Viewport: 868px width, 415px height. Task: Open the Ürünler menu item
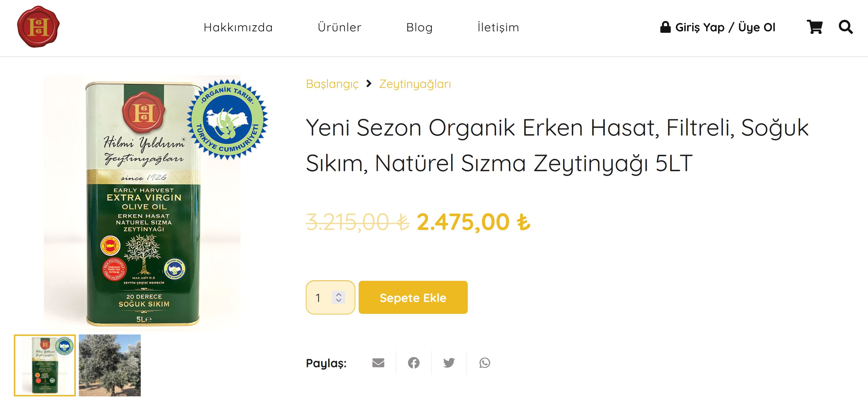pyautogui.click(x=339, y=27)
